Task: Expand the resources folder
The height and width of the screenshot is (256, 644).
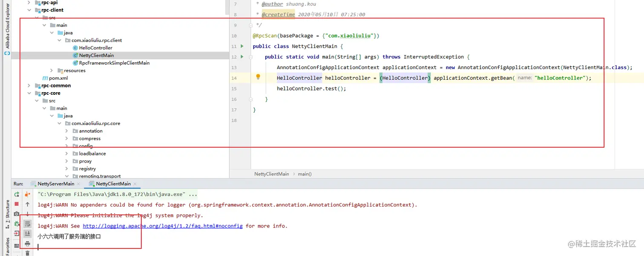Action: tap(52, 70)
